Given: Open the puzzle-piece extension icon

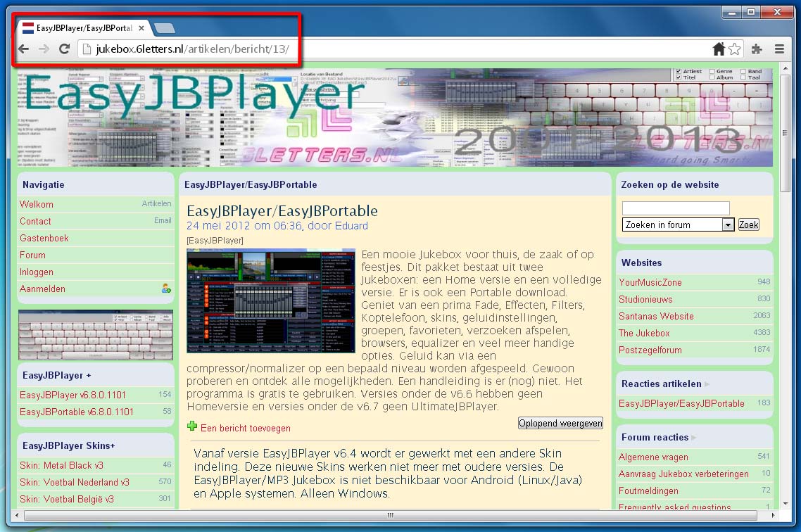Looking at the screenshot, I should pyautogui.click(x=757, y=49).
